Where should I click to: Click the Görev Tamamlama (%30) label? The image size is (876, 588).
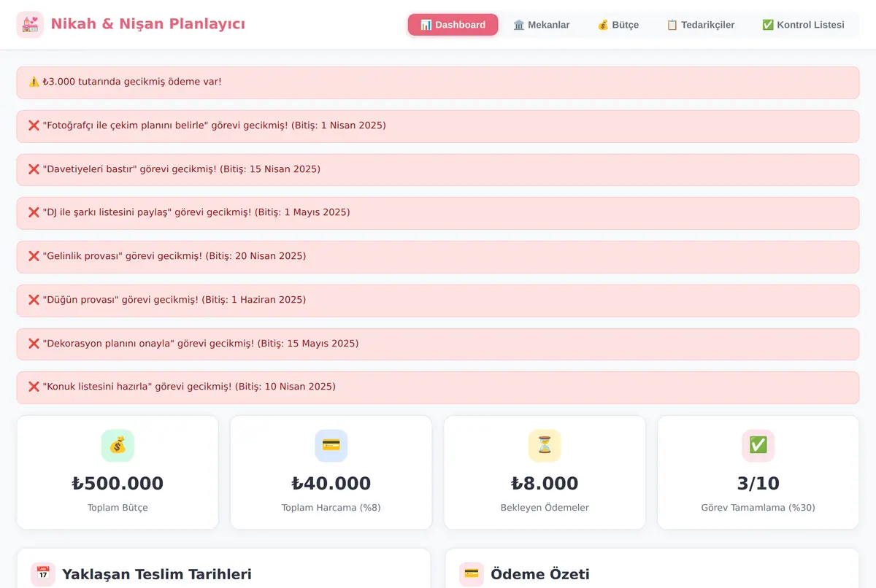[x=758, y=508]
